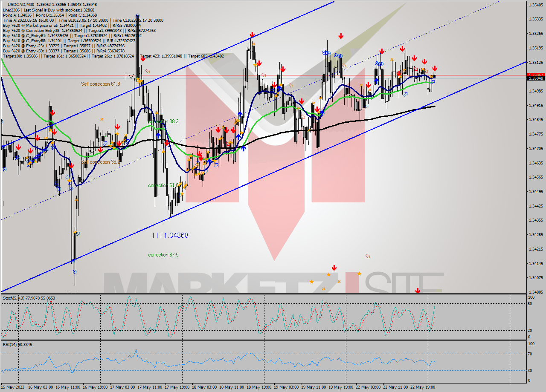This screenshot has width=546, height=392.
Task: Click the RSI 70 level label
Action: pos(530,354)
